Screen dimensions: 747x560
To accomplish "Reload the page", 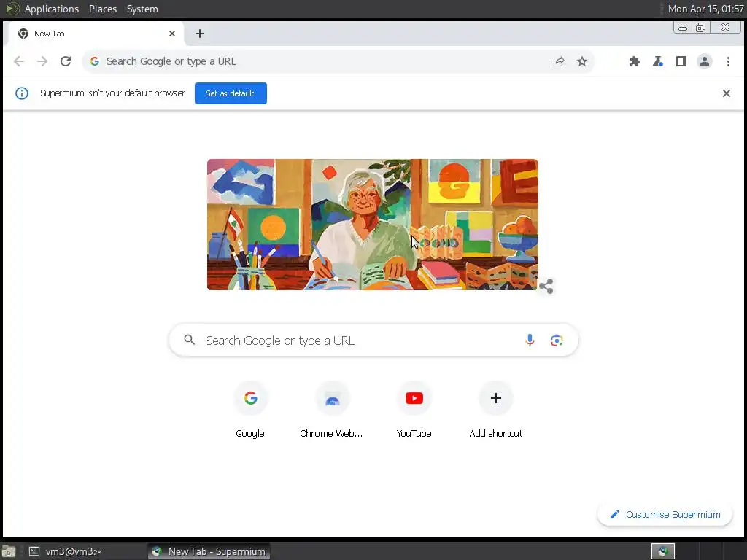I will (66, 61).
